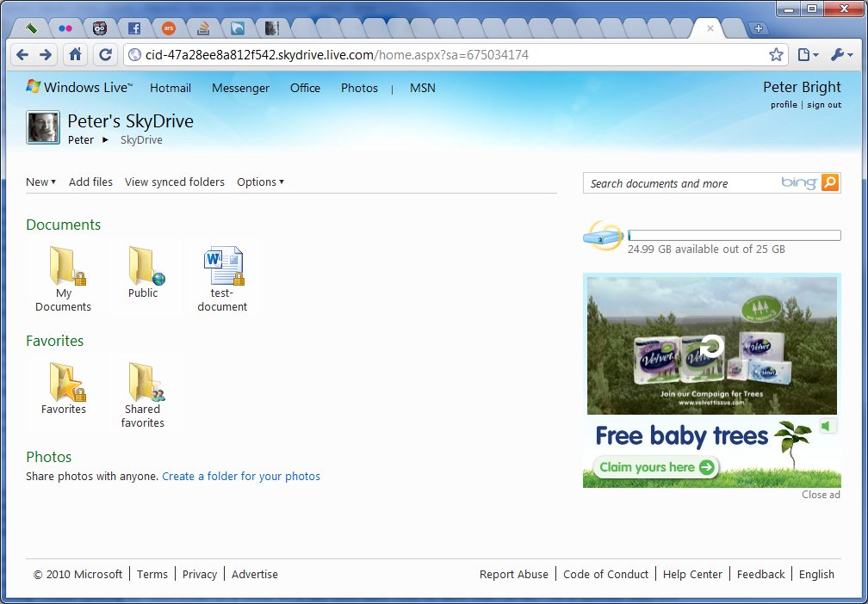Screen dimensions: 868x604
Task: Expand the Options dropdown menu
Action: tap(260, 182)
